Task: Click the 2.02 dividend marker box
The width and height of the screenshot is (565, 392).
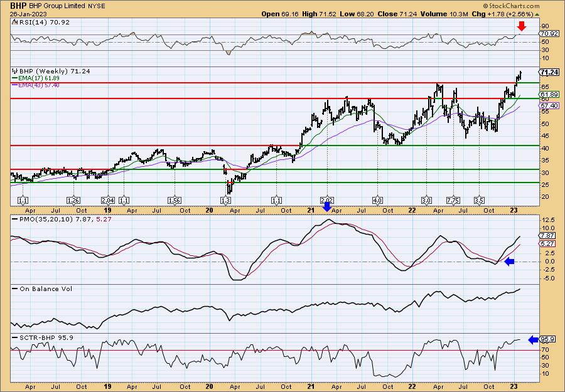Action: click(326, 200)
